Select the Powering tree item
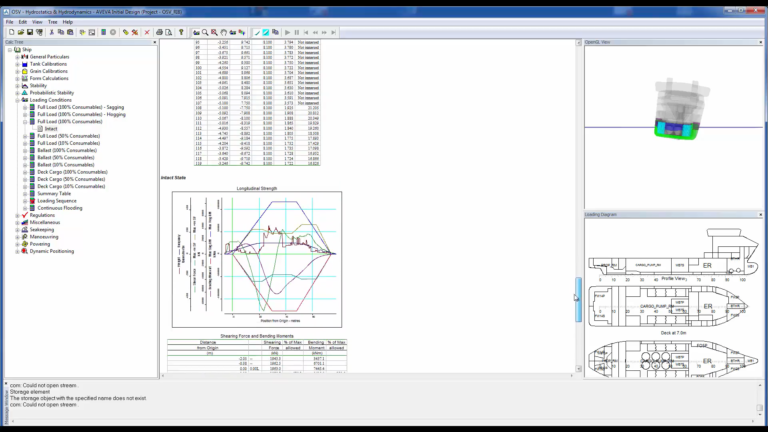 tap(40, 244)
